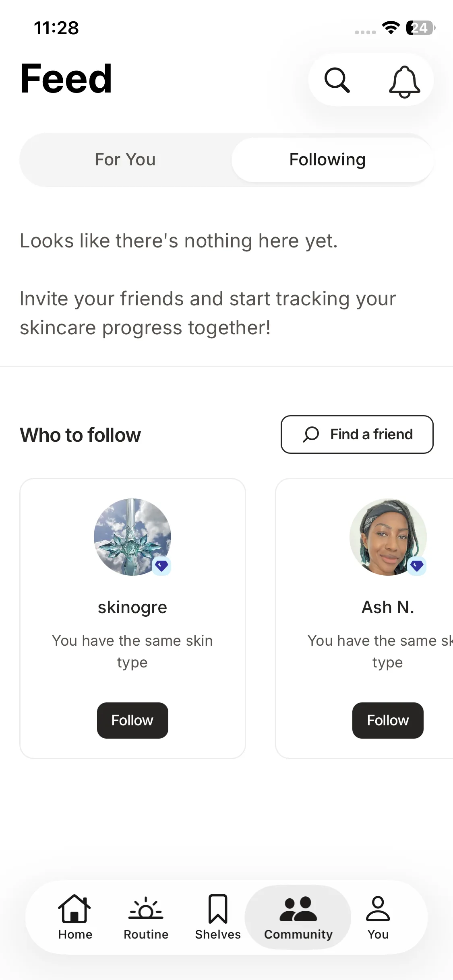Open search using the magnifier icon
This screenshot has height=980, width=453.
337,80
